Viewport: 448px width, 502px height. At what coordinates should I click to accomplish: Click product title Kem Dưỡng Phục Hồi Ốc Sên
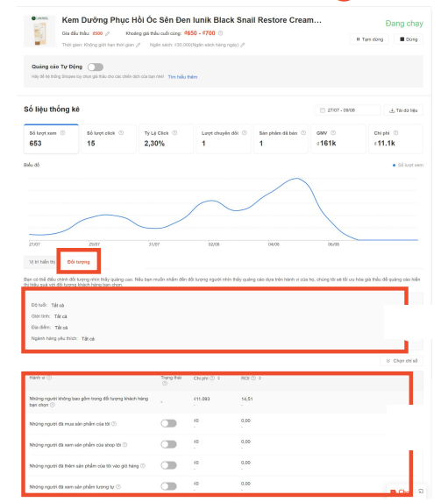point(192,20)
